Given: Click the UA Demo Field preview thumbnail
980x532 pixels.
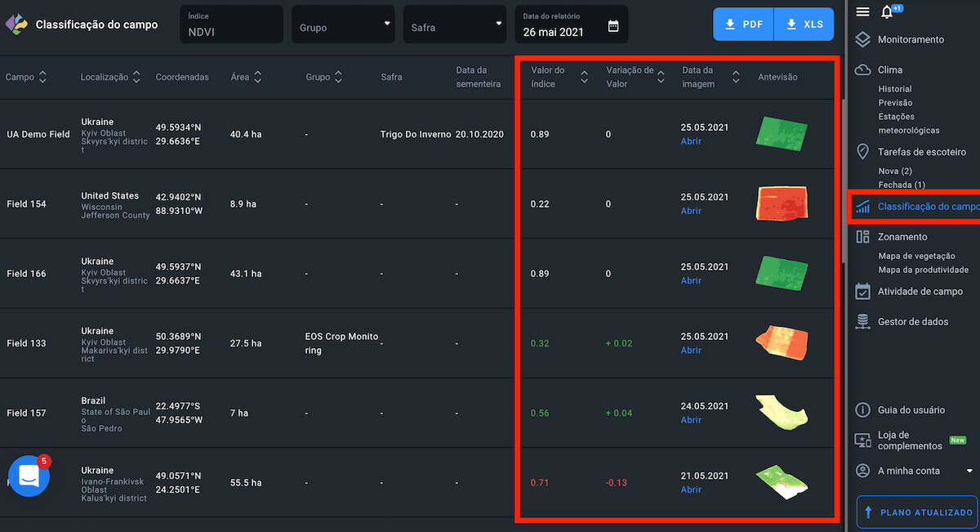Looking at the screenshot, I should (782, 133).
